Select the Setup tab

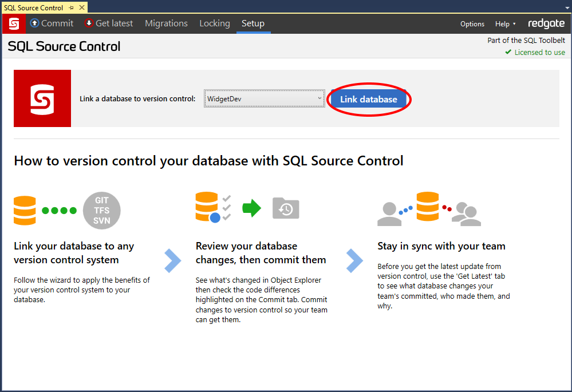click(253, 23)
